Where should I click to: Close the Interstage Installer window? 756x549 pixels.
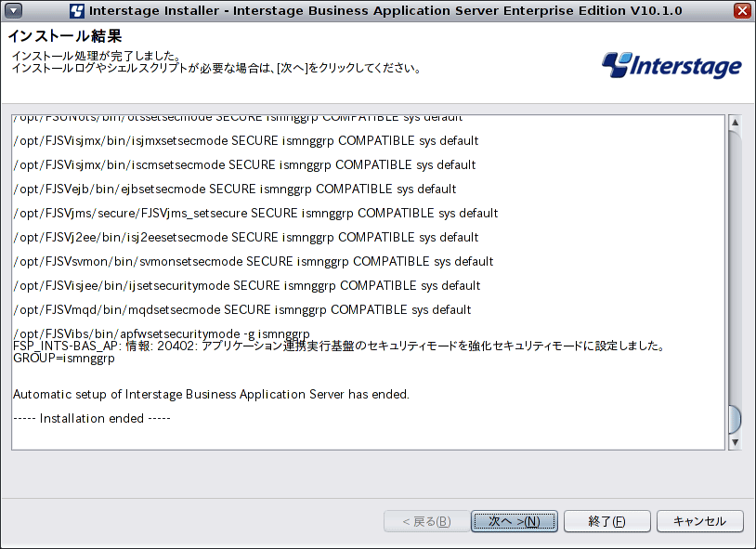pyautogui.click(x=742, y=10)
